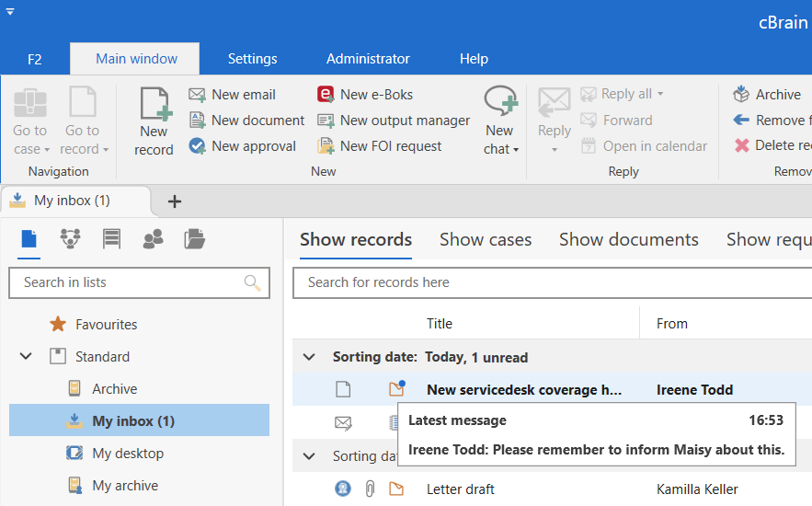Open the Go to case dropdown arrow
Image resolution: width=812 pixels, height=506 pixels.
pyautogui.click(x=47, y=150)
